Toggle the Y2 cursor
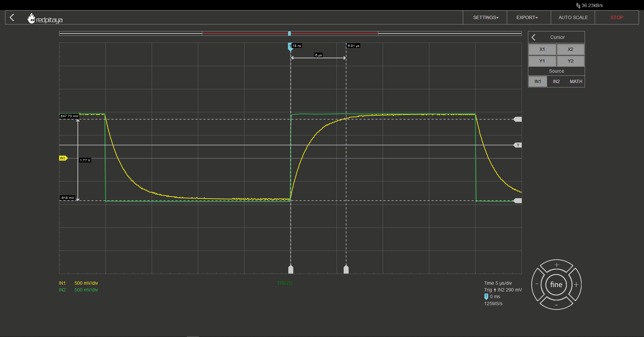The height and width of the screenshot is (337, 644). click(571, 61)
